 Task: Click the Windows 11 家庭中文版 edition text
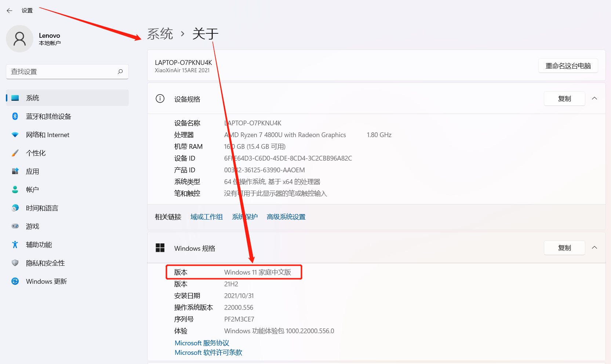tap(258, 272)
